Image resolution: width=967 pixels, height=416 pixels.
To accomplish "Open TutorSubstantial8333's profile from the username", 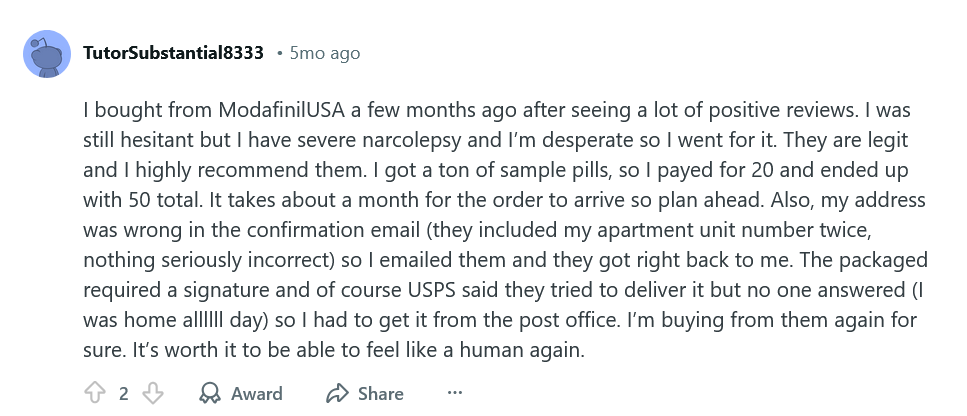I will (x=173, y=52).
